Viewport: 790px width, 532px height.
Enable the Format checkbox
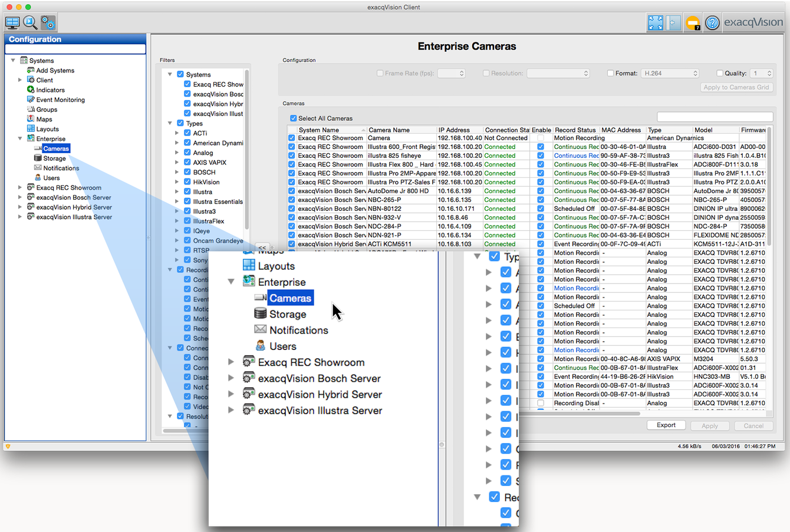611,73
